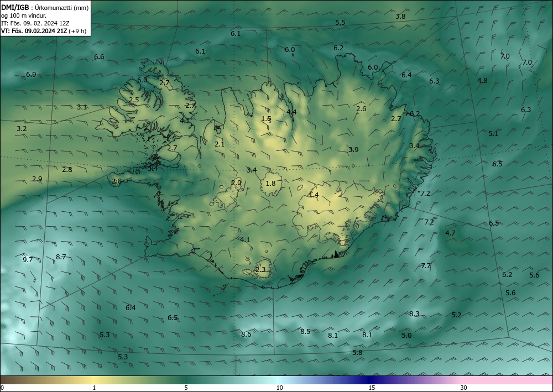Click the map value '9.7'
Image resolution: width=553 pixels, height=392 pixels.
click(28, 260)
